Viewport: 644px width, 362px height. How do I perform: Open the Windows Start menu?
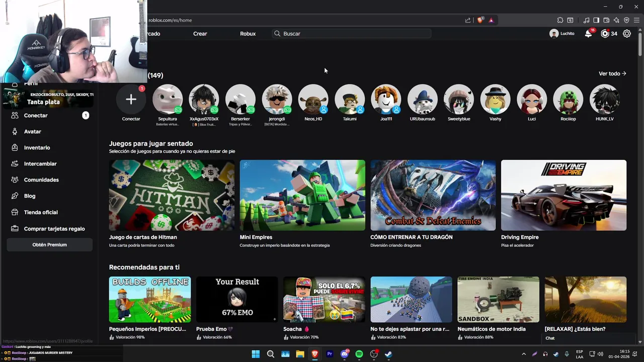(256, 354)
